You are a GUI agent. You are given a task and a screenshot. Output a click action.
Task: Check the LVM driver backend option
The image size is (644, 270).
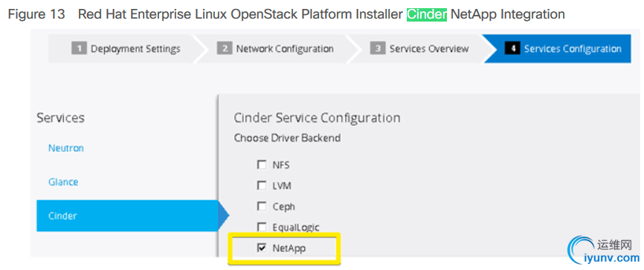[x=262, y=185]
